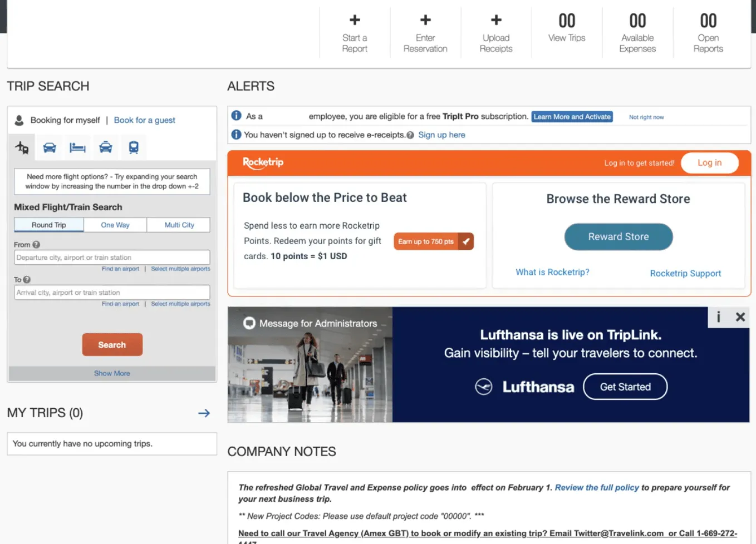
Task: Open the Reward Store button
Action: 618,237
